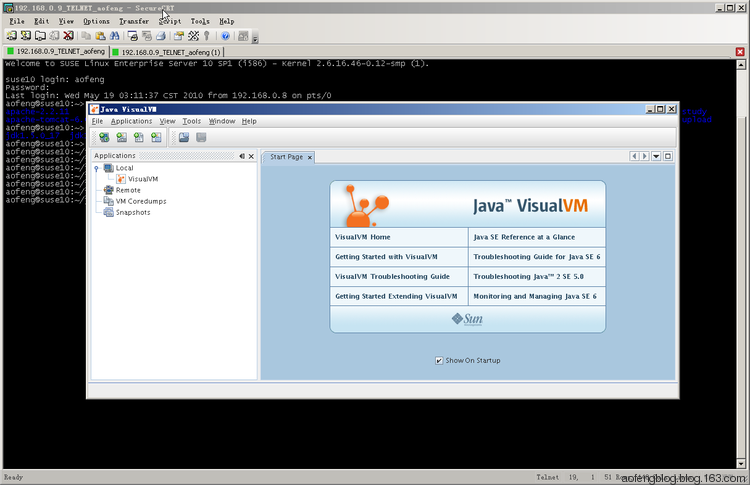Open VisualVM Home link
Viewport: 750px width, 485px height.
point(363,237)
